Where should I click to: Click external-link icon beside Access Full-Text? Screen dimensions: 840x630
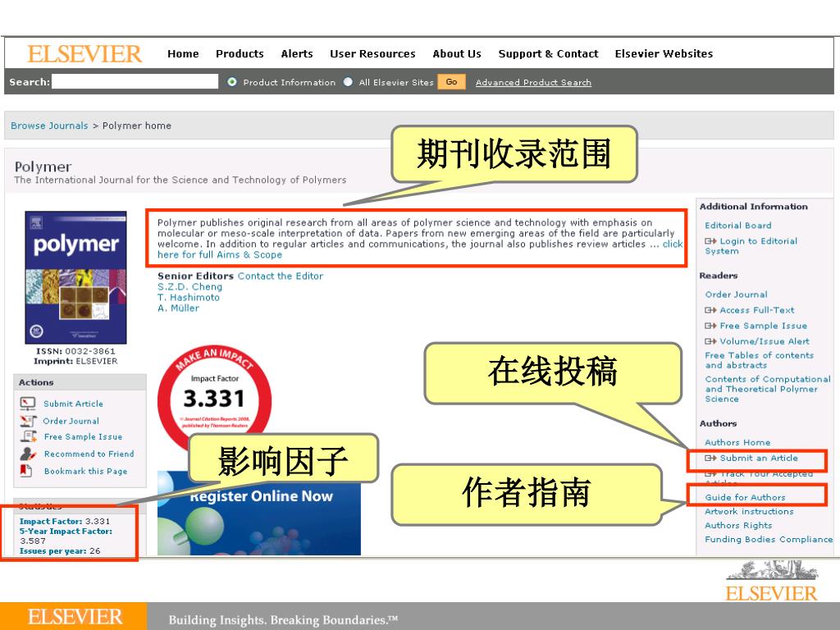click(x=710, y=310)
